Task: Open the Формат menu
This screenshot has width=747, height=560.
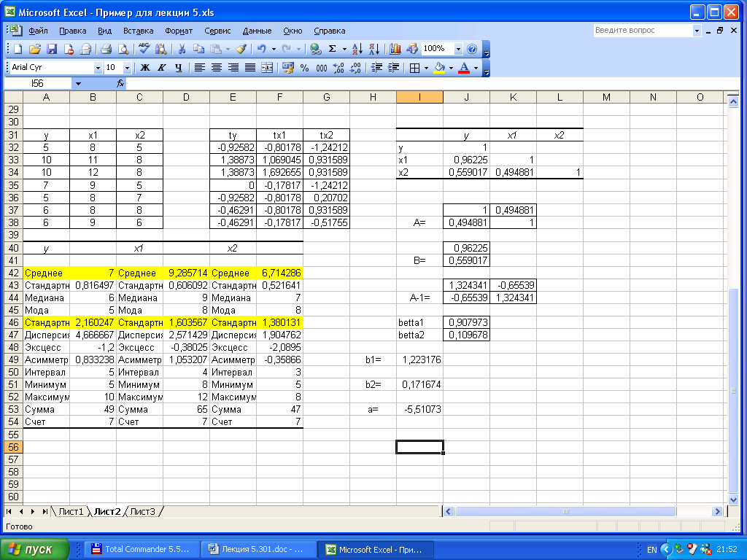Action: (179, 31)
